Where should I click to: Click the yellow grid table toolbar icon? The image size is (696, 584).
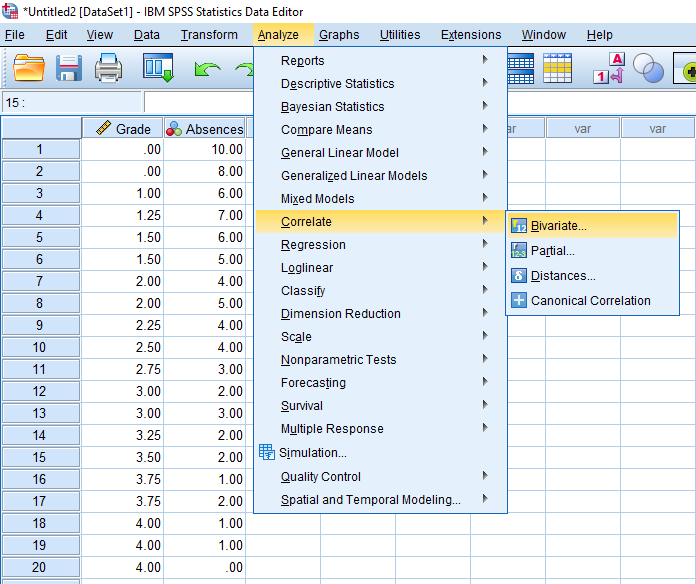557,68
